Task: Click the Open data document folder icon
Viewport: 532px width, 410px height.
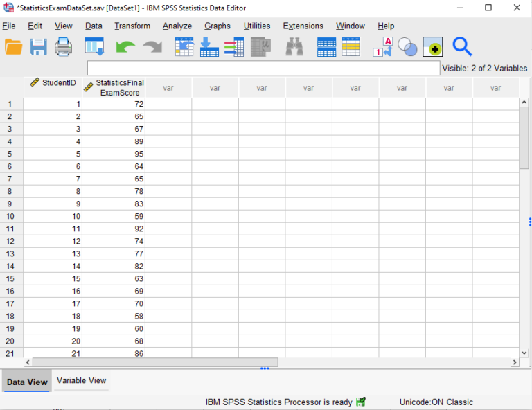Action: point(14,47)
